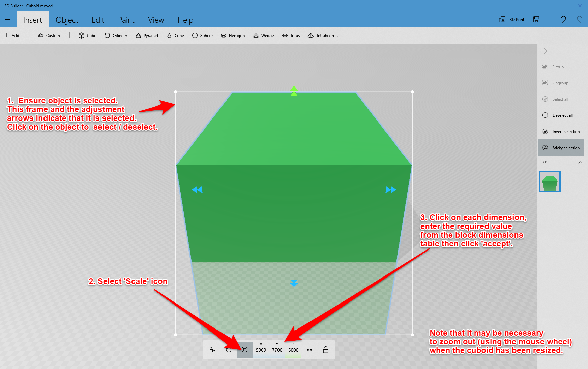The image size is (588, 369).
Task: Click Deselect all in the sidebar
Action: click(562, 115)
